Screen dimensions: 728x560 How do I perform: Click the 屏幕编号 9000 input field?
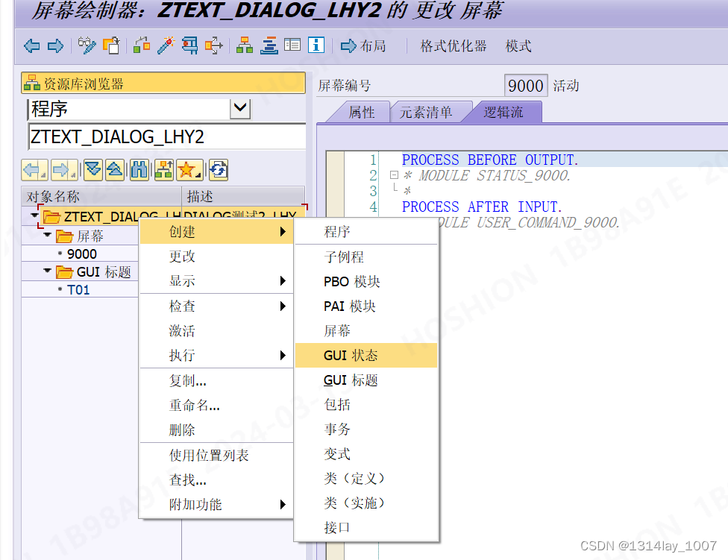coord(525,85)
